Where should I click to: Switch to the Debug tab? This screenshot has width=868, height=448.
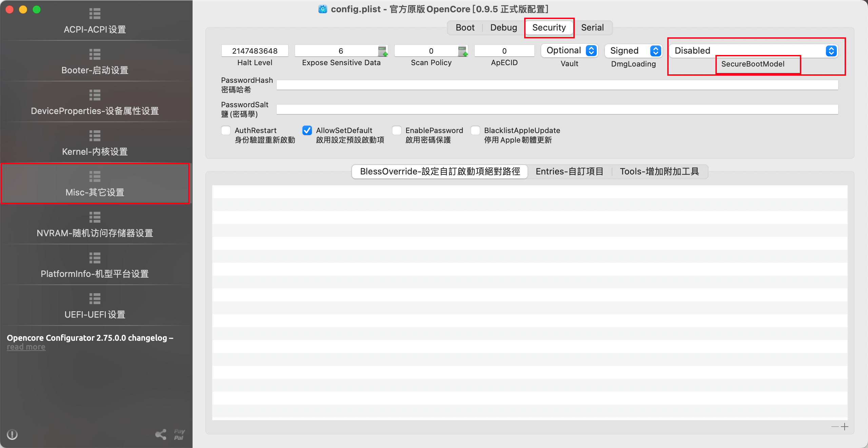[x=504, y=27]
